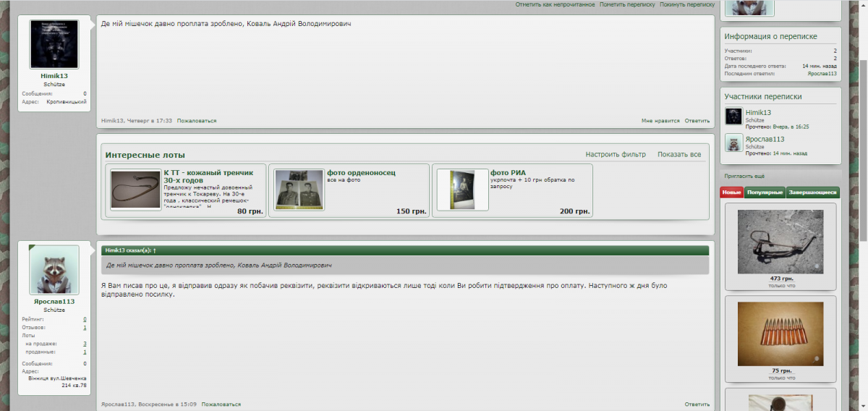Open Ярослав113 username link under the raccoon avatar

[x=54, y=302]
